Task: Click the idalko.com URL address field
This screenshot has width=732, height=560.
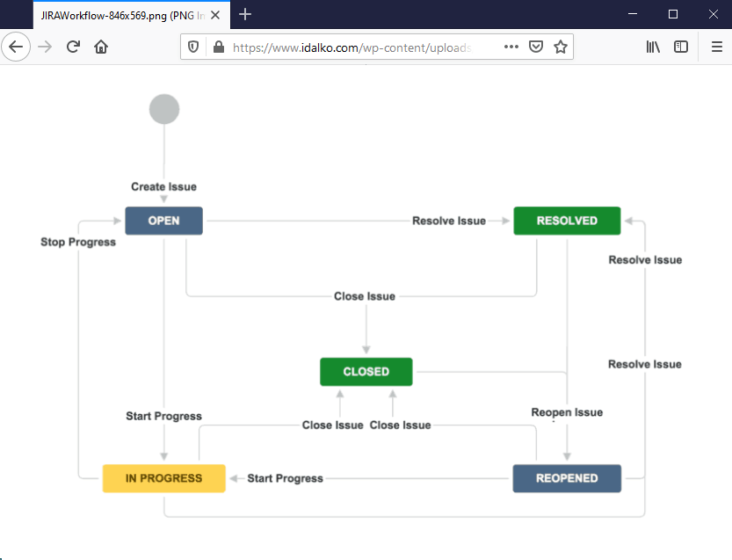Action: [x=352, y=47]
